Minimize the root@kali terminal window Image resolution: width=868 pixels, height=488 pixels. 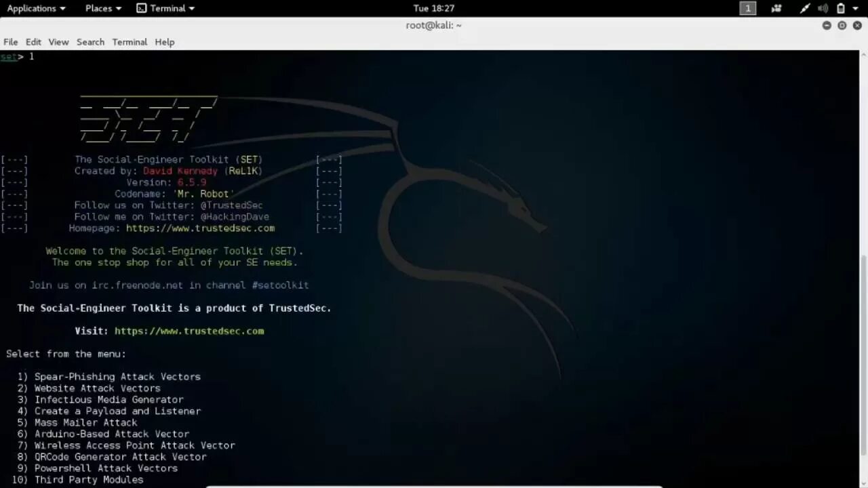coord(827,25)
